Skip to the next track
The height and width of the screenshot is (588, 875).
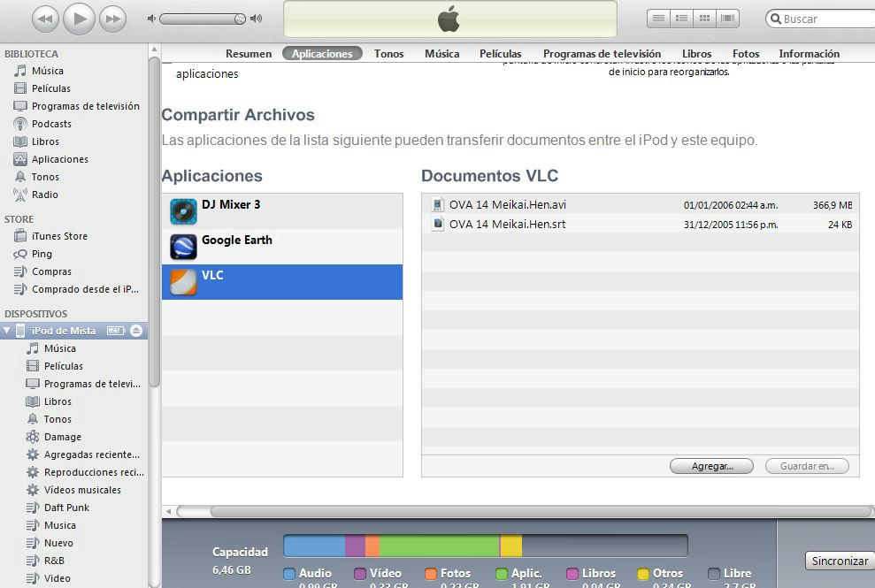click(x=112, y=19)
